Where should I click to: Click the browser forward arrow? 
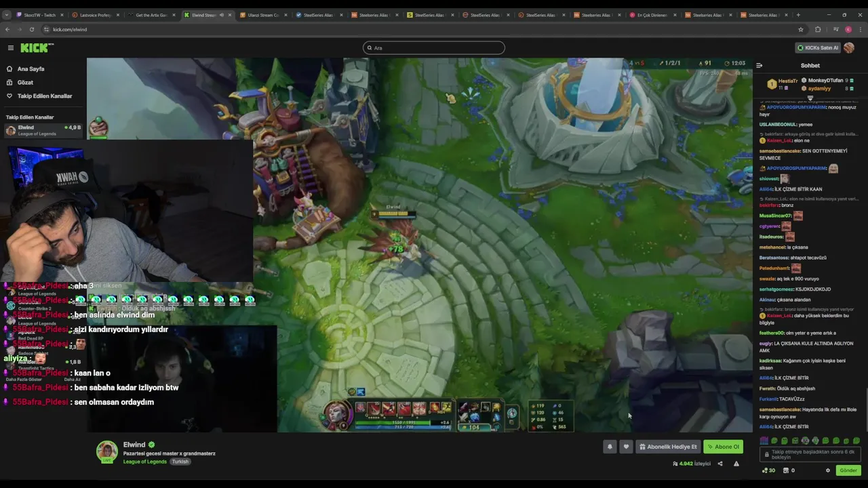pos(21,29)
